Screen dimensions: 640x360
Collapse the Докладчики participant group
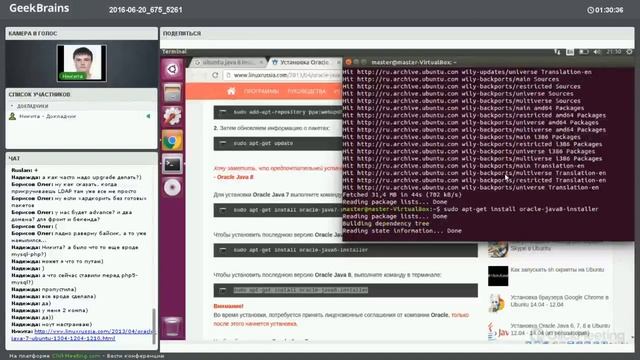point(12,106)
